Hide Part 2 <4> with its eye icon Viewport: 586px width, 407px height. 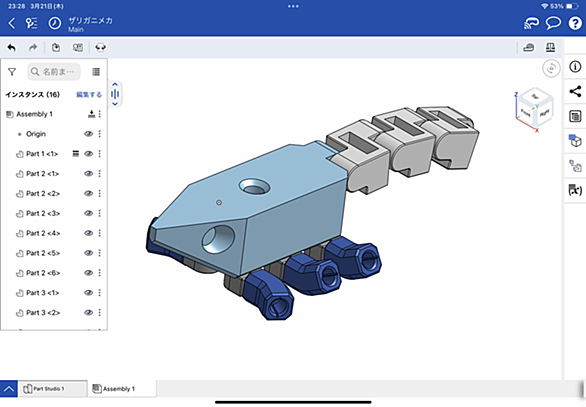pyautogui.click(x=89, y=233)
